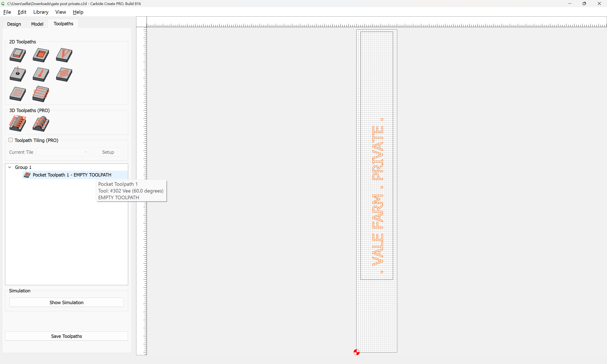This screenshot has width=607, height=364.
Task: Close the Carbide Create window
Action: click(599, 3)
